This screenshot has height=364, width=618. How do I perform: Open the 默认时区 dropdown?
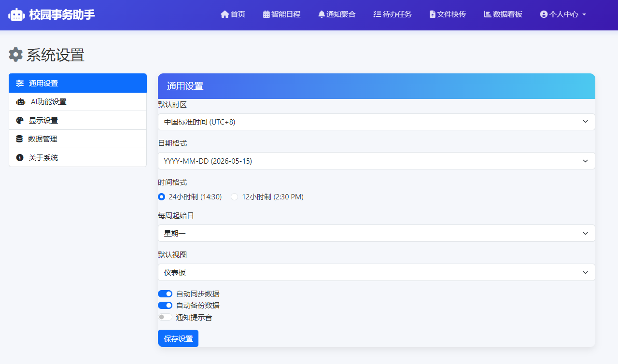tap(377, 122)
